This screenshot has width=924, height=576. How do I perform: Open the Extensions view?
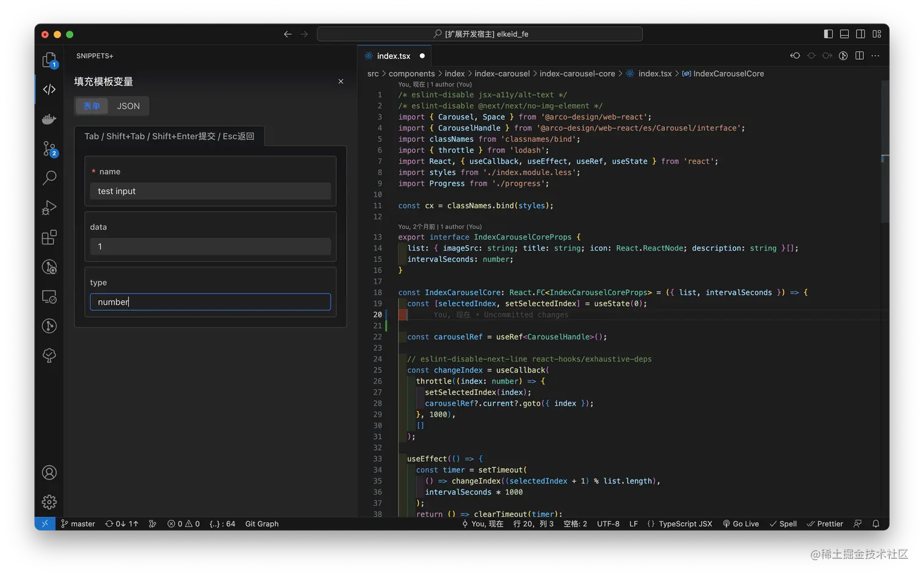pyautogui.click(x=50, y=237)
